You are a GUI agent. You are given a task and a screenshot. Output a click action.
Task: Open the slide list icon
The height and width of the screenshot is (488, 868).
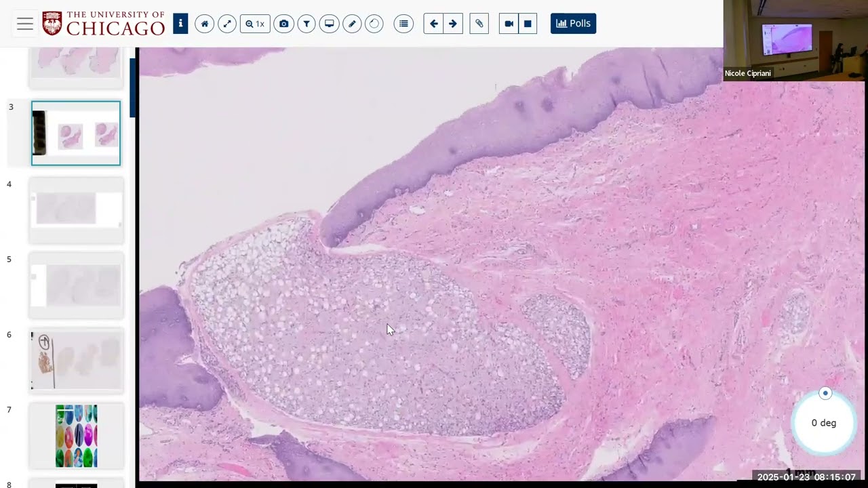[x=403, y=24]
